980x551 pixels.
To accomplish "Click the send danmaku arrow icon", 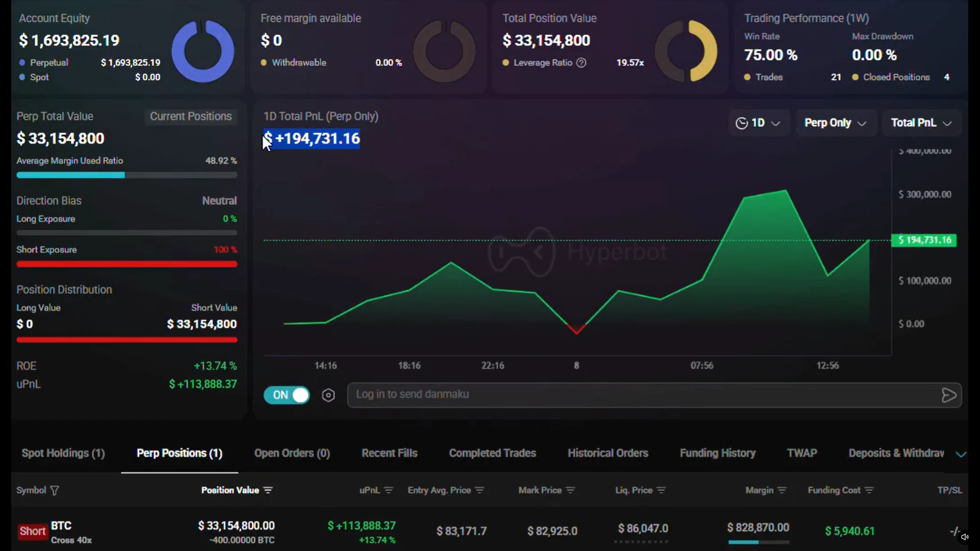I will 948,395.
